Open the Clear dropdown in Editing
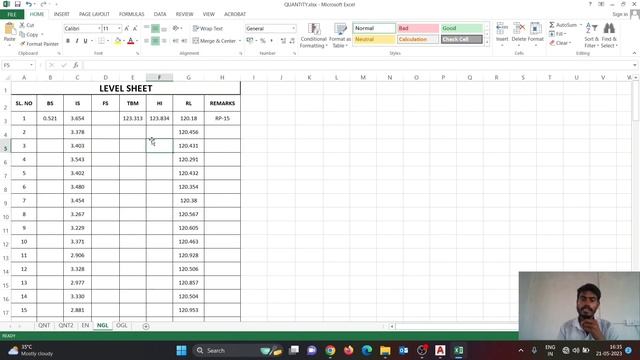The height and width of the screenshot is (360, 640). coord(560,43)
